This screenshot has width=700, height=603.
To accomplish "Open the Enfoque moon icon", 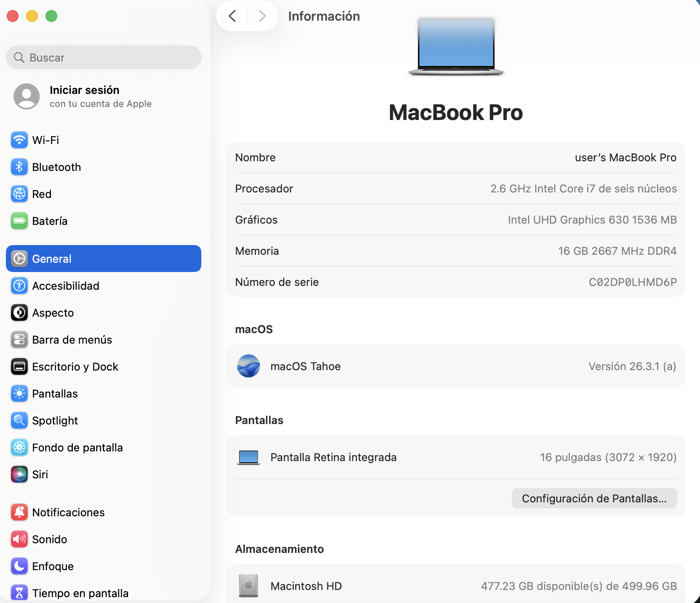I will click(19, 566).
